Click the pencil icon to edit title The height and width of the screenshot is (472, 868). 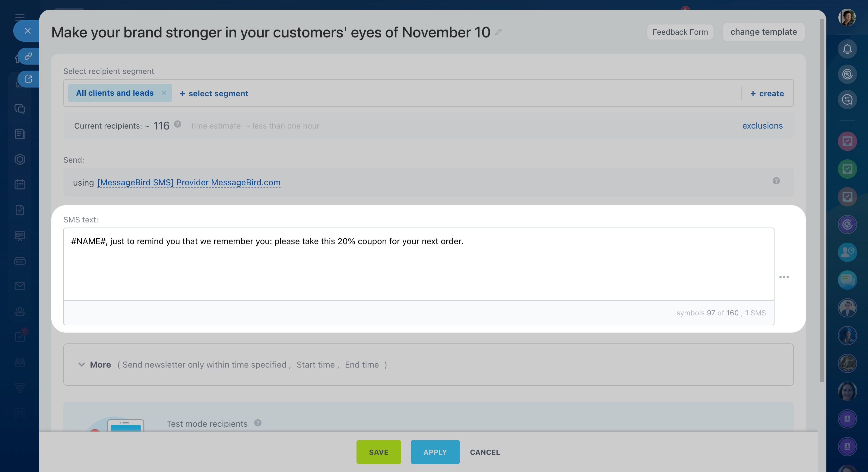tap(498, 32)
